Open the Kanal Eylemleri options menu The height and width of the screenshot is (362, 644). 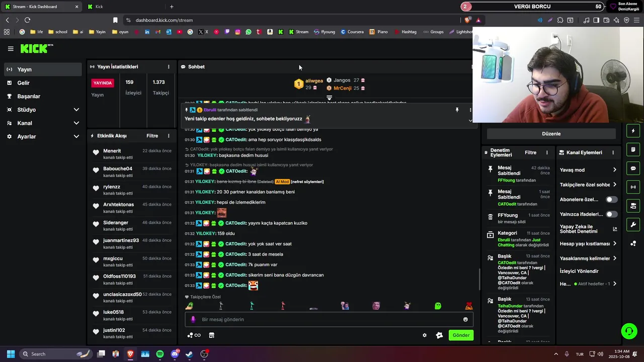613,152
